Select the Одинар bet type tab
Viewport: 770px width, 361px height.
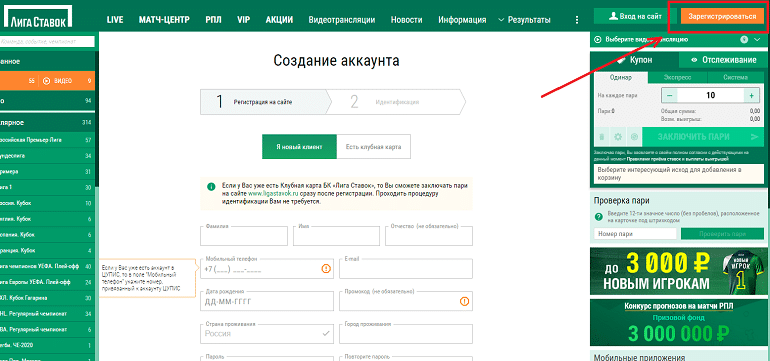621,78
